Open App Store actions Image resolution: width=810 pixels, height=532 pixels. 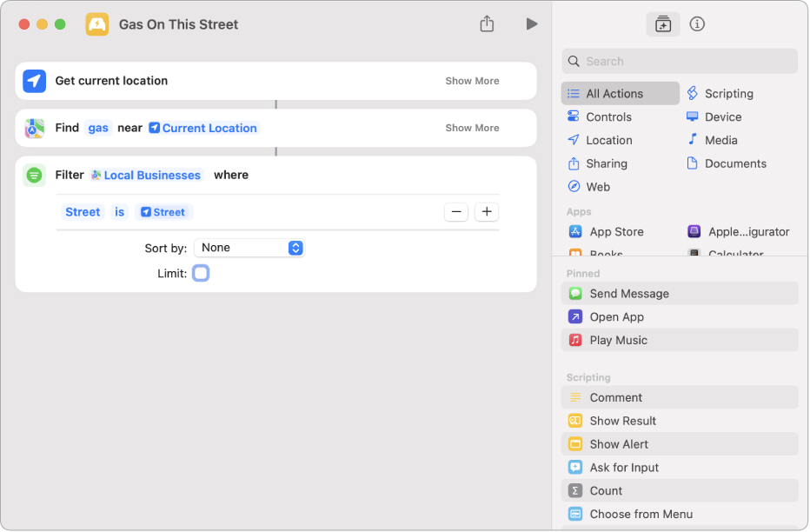(606, 232)
